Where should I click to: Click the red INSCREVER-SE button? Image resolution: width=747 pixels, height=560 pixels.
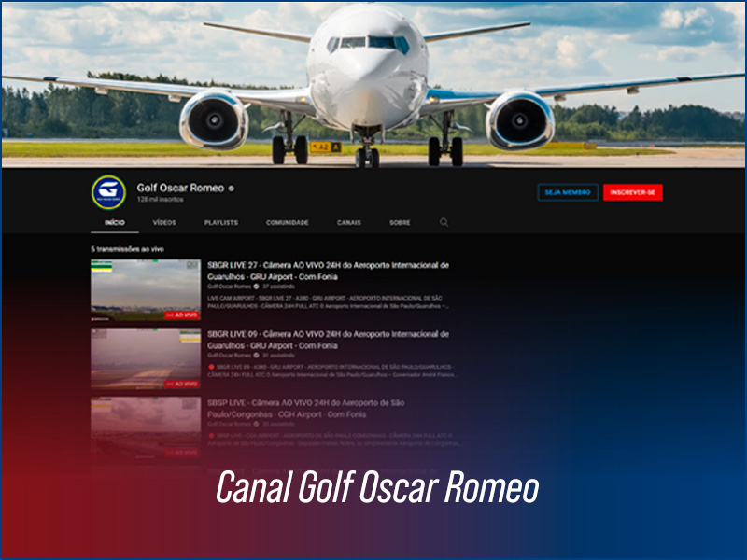pyautogui.click(x=633, y=192)
